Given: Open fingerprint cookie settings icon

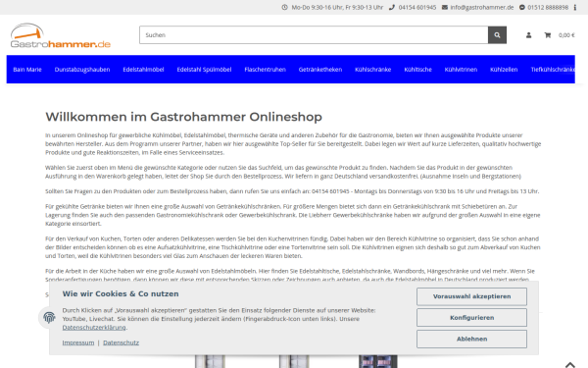Looking at the screenshot, I should click(49, 318).
